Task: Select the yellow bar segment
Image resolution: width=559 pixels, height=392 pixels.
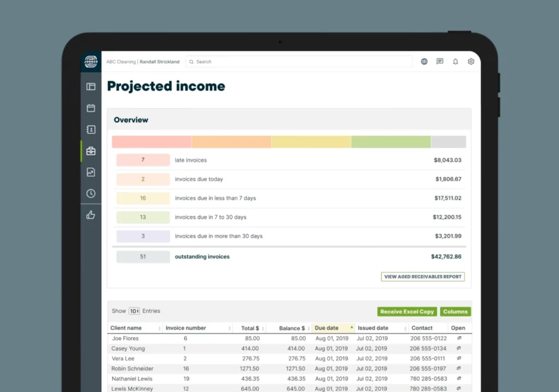Action: pyautogui.click(x=311, y=141)
